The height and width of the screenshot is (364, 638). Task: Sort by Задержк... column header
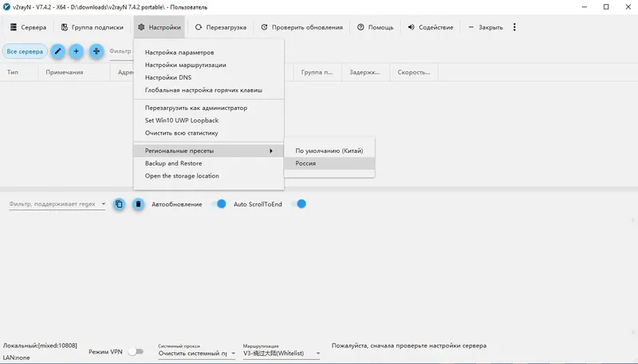pyautogui.click(x=365, y=72)
